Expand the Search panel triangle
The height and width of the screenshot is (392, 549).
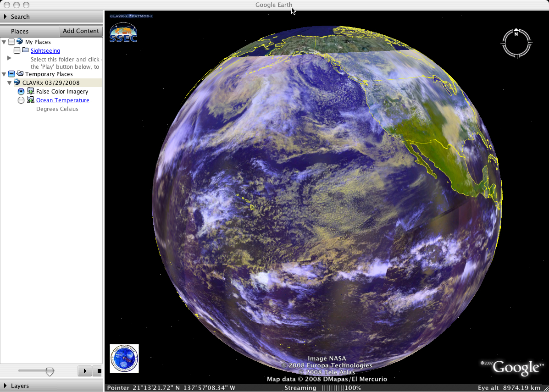point(5,17)
